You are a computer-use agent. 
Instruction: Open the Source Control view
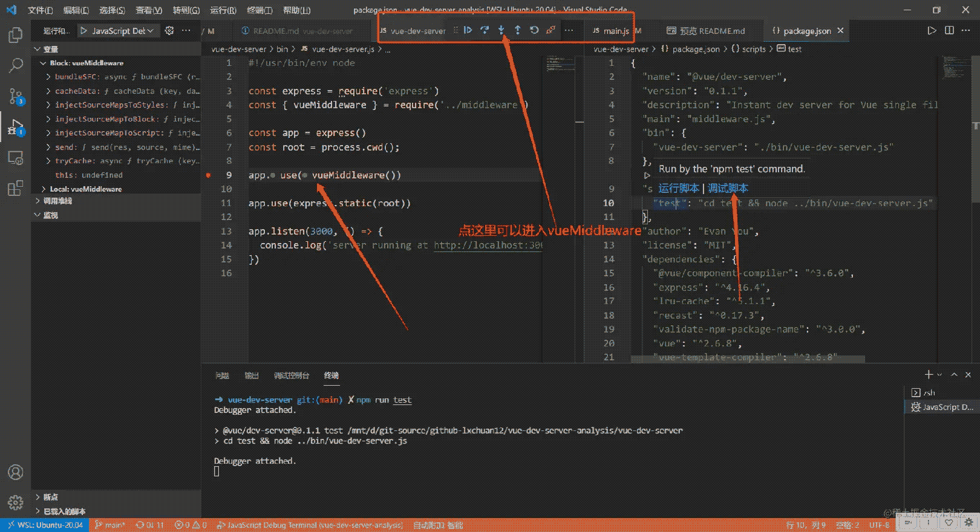(16, 96)
